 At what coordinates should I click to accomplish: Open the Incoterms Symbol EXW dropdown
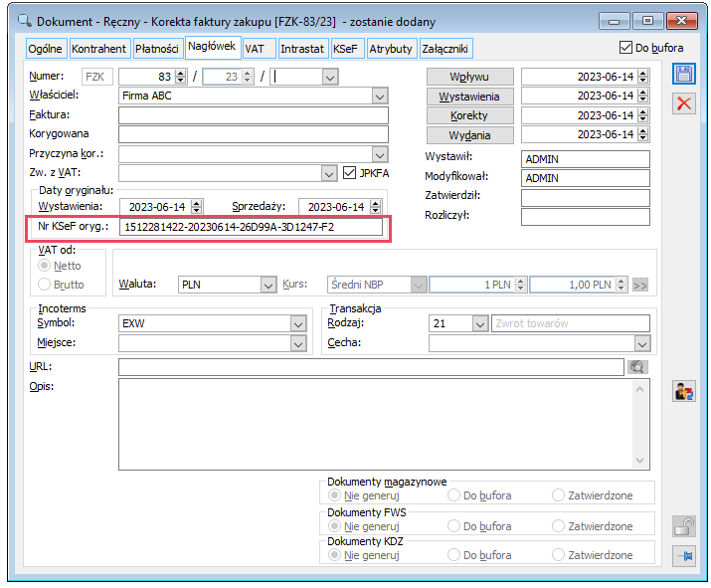[x=298, y=324]
